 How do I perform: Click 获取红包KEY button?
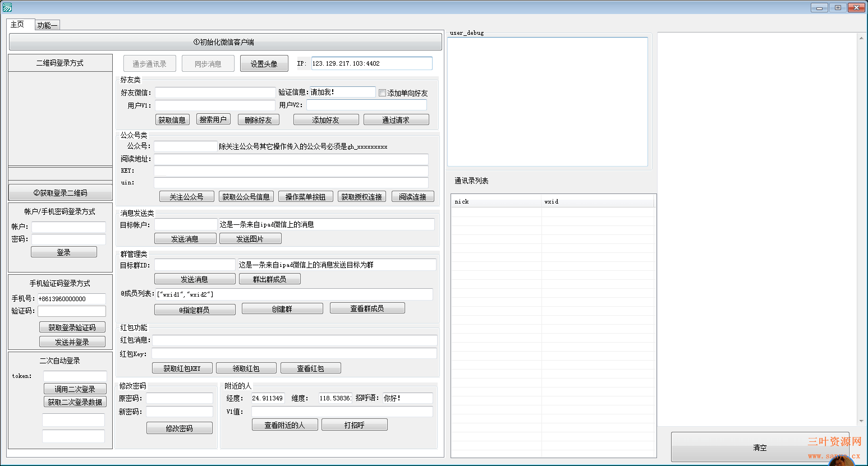[182, 368]
